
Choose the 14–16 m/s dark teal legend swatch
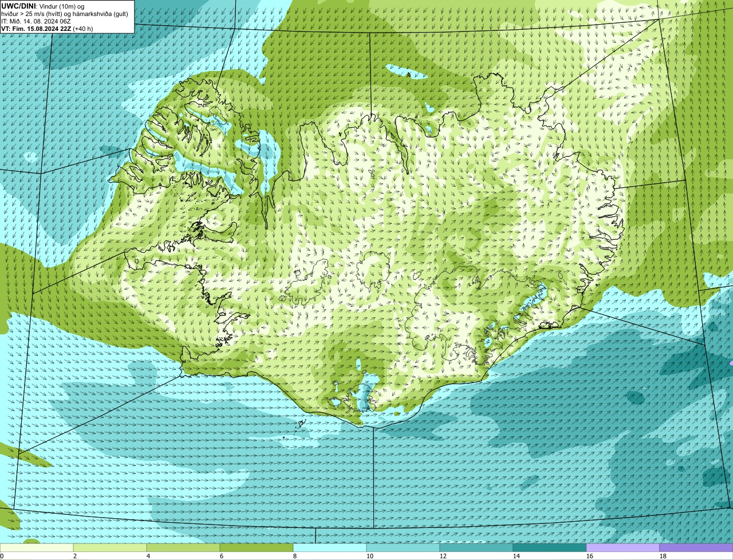[550, 547]
